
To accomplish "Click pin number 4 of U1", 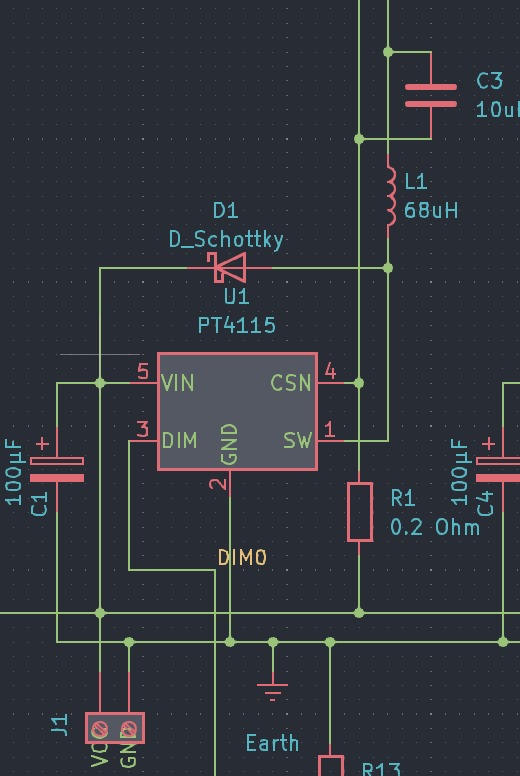I will pos(330,372).
